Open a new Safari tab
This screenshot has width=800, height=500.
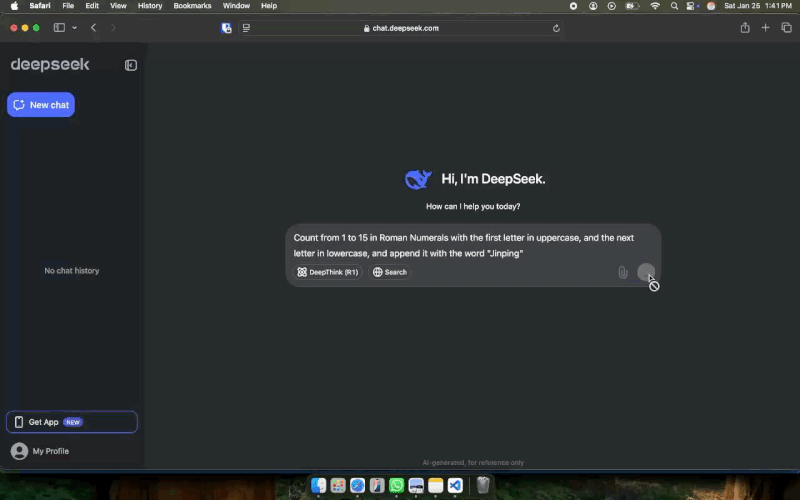765,28
